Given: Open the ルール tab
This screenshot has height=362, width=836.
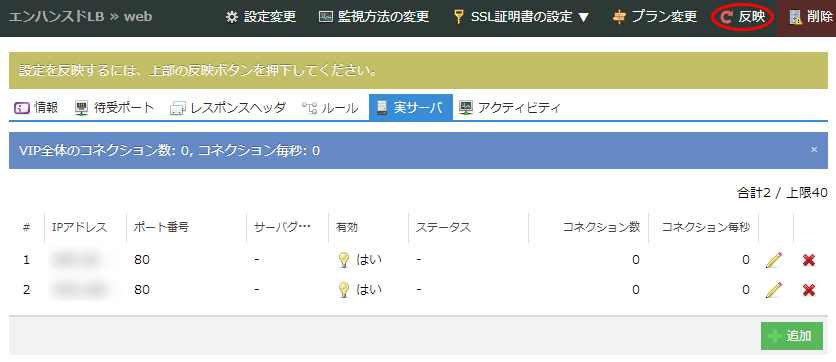Looking at the screenshot, I should (x=330, y=108).
